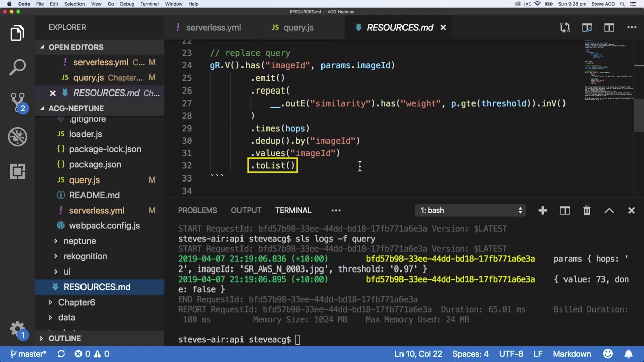Viewport: 644px width, 362px height.
Task: Open the Terminal menu in menu bar
Action: [149, 4]
